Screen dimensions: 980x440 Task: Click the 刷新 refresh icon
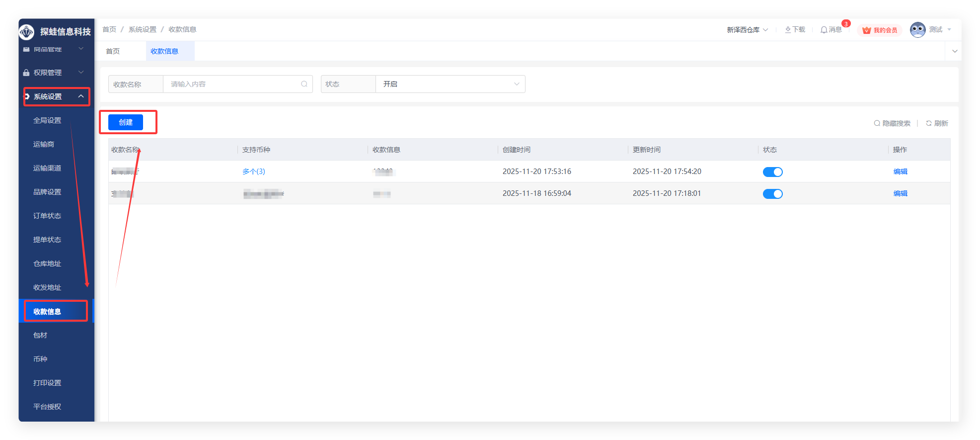(x=928, y=123)
